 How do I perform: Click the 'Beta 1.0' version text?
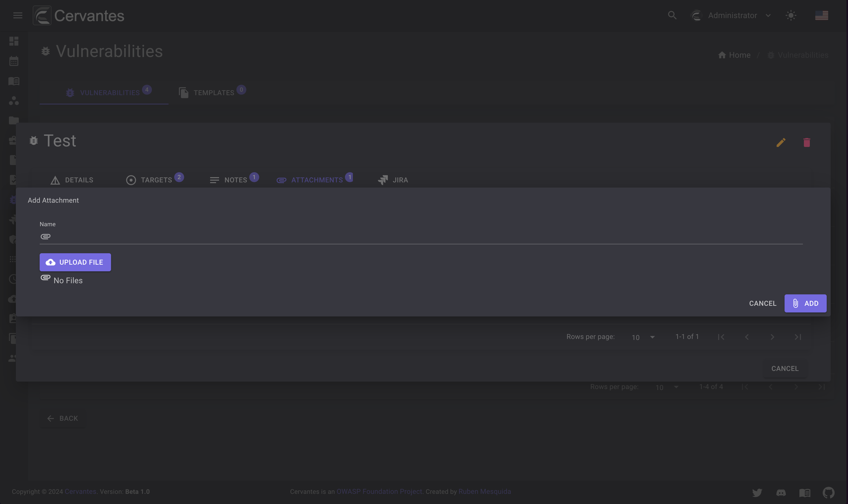point(137,491)
